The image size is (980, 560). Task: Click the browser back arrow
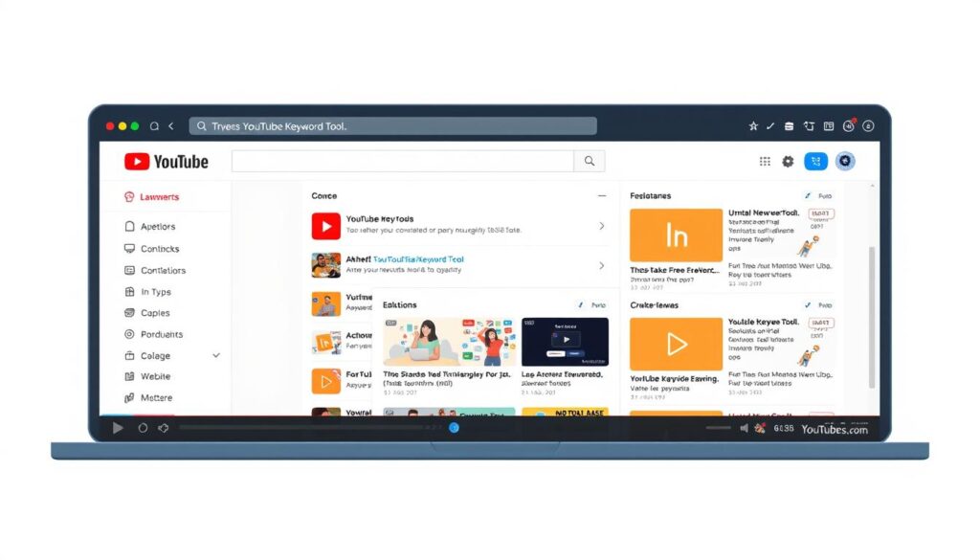pos(171,126)
